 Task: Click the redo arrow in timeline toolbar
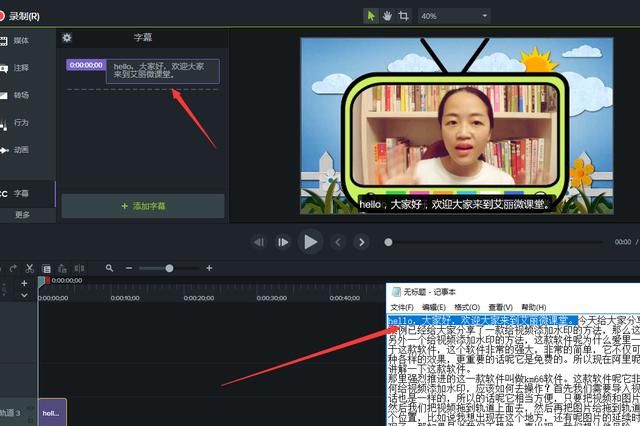(x=13, y=268)
